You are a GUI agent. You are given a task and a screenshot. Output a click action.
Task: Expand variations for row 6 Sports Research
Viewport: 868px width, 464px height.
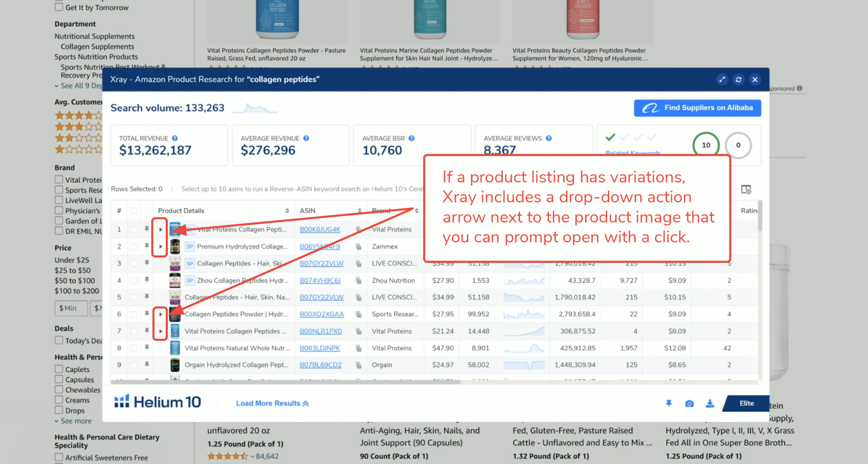click(160, 314)
